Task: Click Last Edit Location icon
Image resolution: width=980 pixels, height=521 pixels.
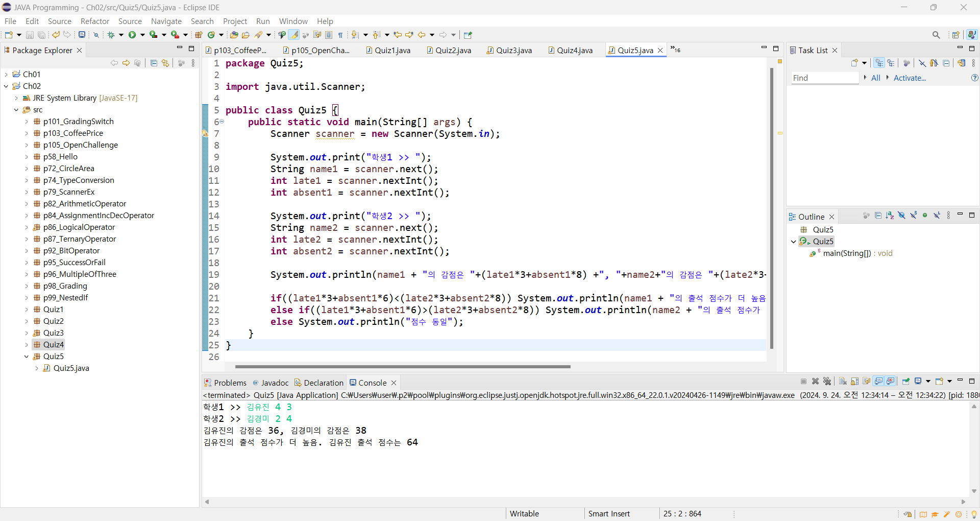Action: [x=398, y=35]
